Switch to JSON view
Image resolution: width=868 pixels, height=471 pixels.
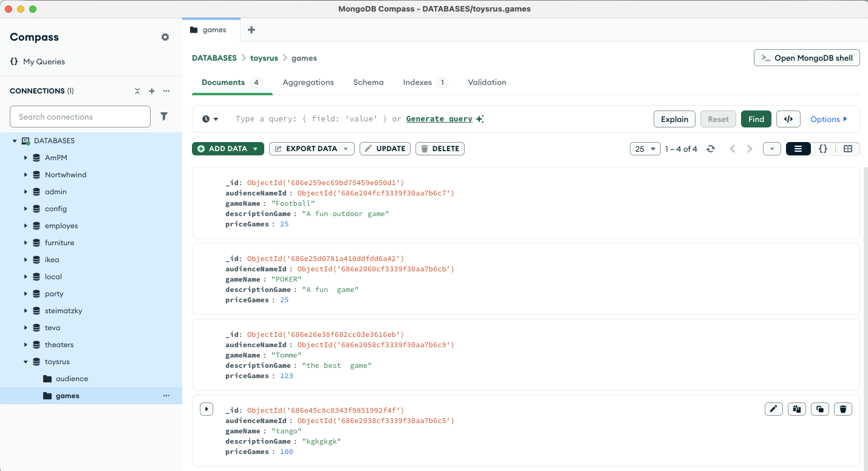(x=823, y=149)
